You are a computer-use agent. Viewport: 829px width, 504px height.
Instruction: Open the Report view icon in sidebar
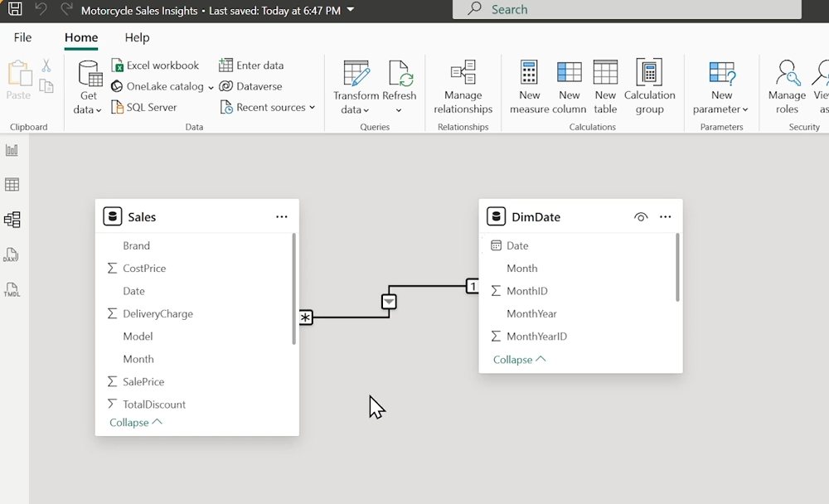(12, 150)
